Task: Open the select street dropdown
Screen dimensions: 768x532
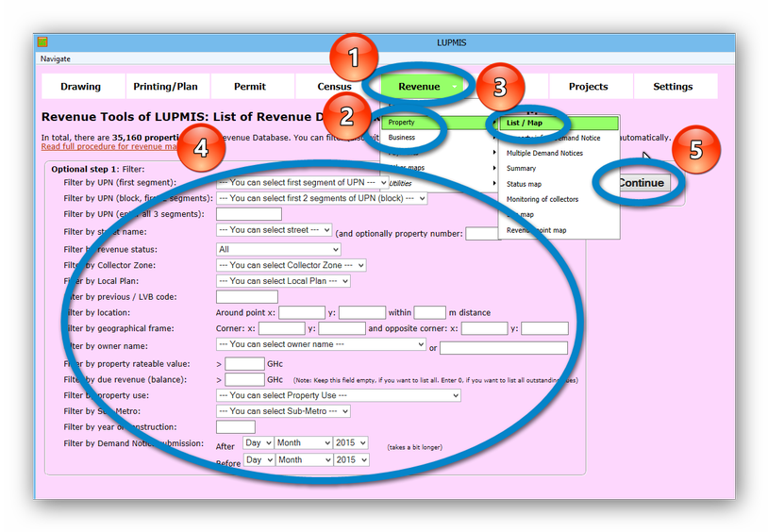Action: tap(274, 230)
